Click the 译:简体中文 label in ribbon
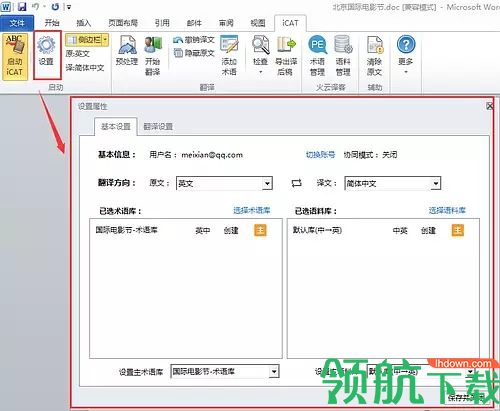Screen dimensions: 500x411 click(85, 68)
